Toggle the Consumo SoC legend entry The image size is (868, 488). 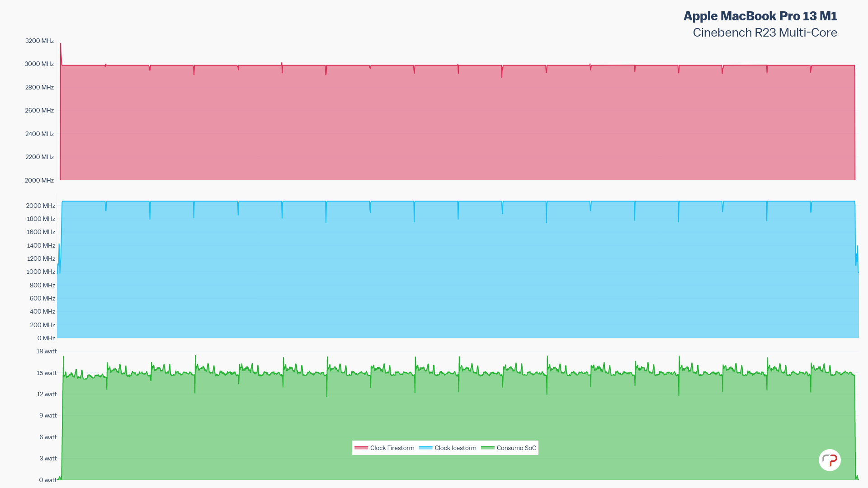tap(516, 448)
